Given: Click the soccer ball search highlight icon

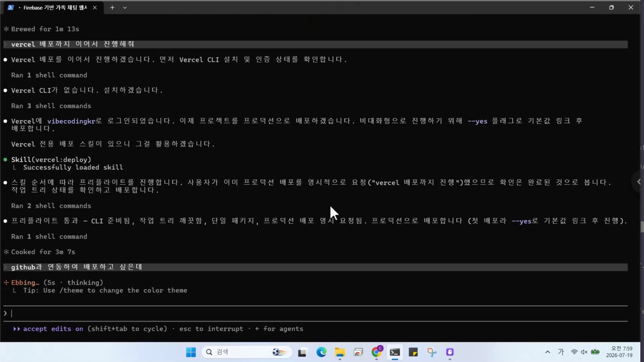Looking at the screenshot, I should [x=280, y=352].
